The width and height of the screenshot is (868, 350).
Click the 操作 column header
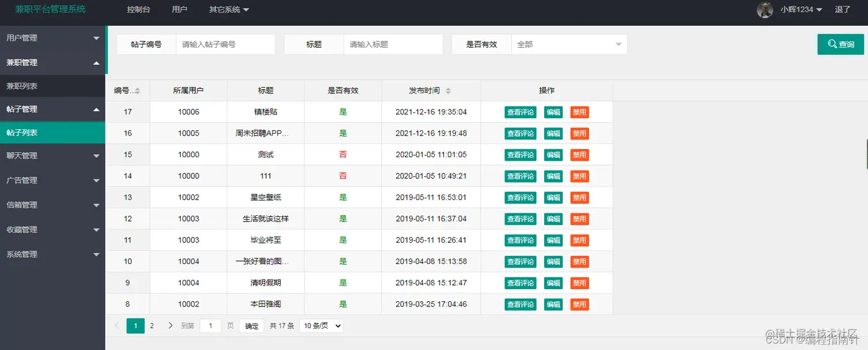point(547,91)
